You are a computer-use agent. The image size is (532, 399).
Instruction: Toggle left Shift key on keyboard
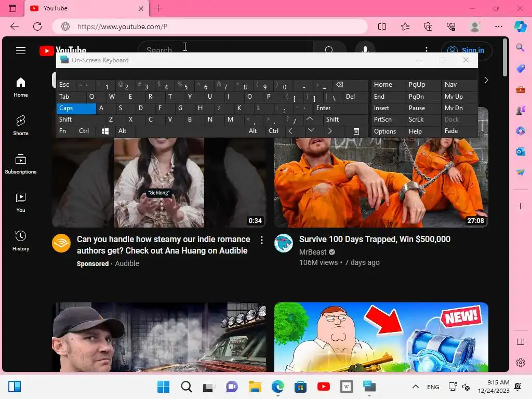81,119
